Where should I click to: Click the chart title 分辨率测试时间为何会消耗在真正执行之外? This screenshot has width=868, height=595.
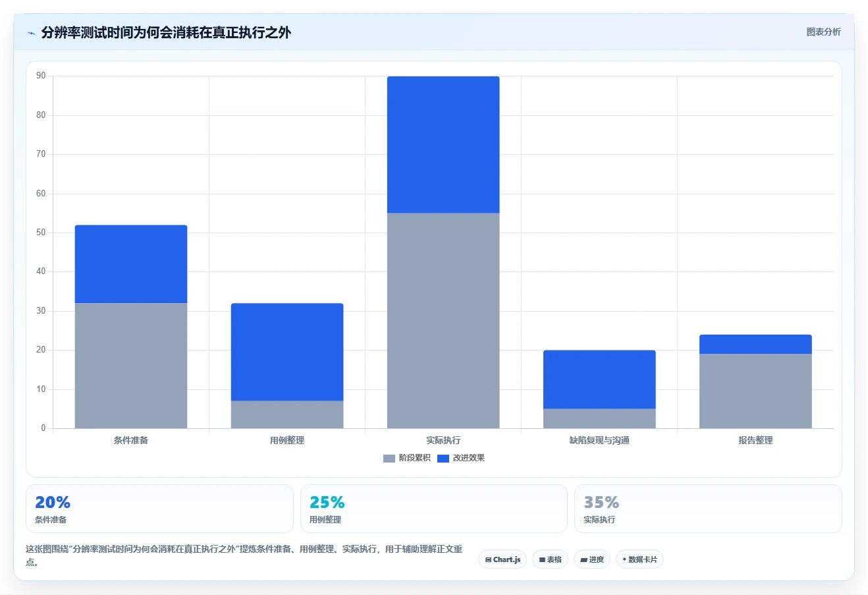point(166,32)
